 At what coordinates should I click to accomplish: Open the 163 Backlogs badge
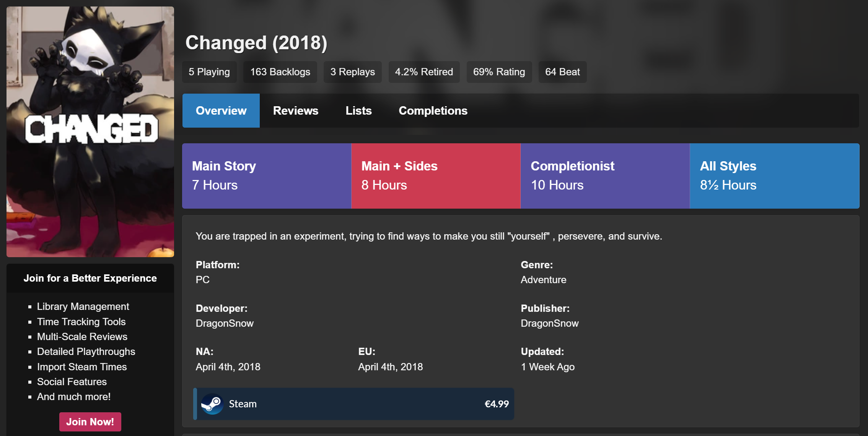tap(280, 72)
